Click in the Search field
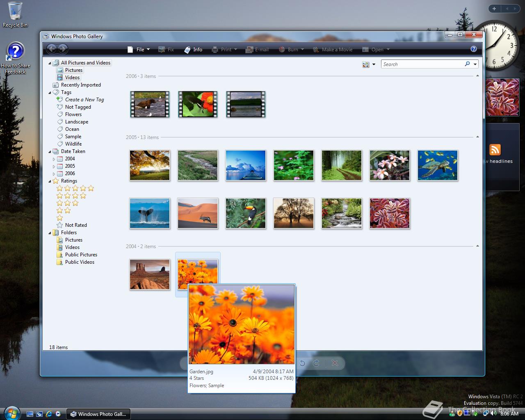 coord(422,64)
